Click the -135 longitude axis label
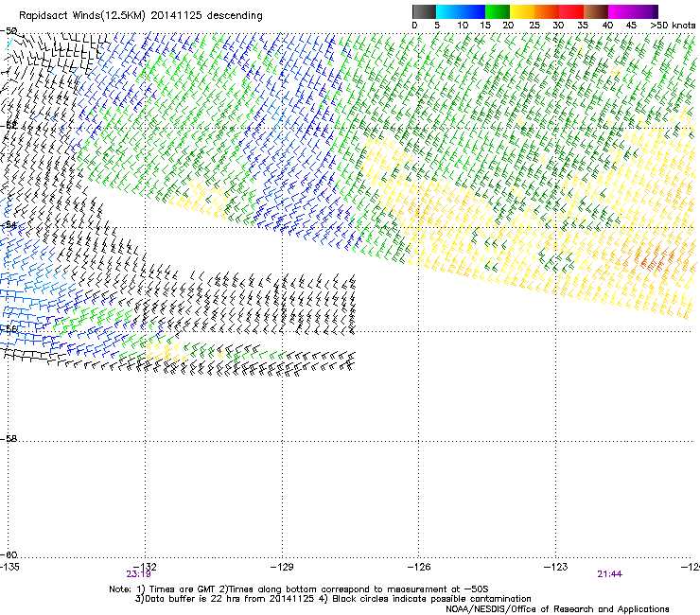Viewport: 700px width, 615px height. [9, 567]
